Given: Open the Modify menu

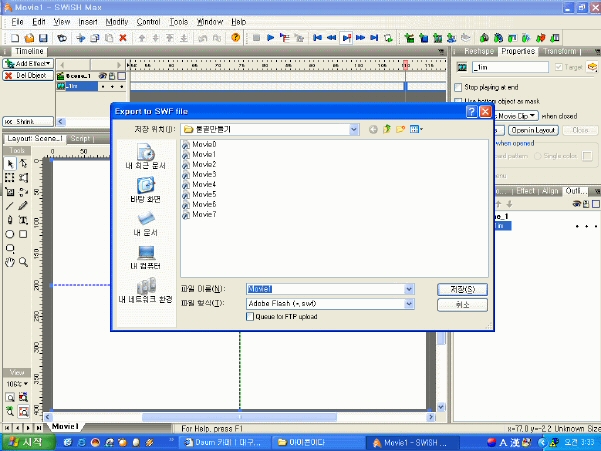Looking at the screenshot, I should point(117,22).
